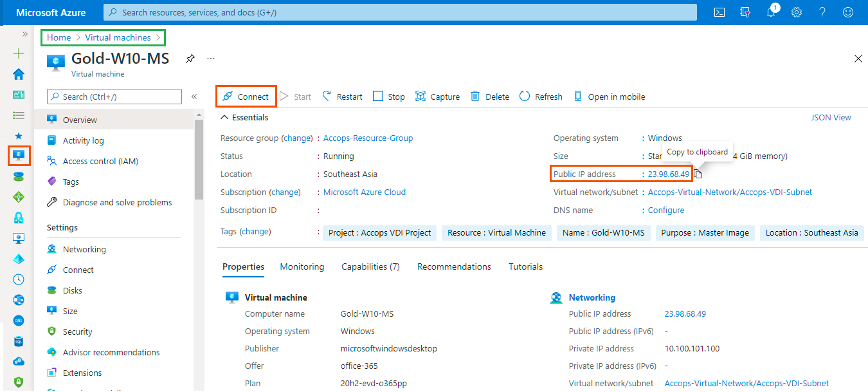Open the Microsoft Azure Cloud subscription link
Viewport: 868px width, 392px height.
365,192
